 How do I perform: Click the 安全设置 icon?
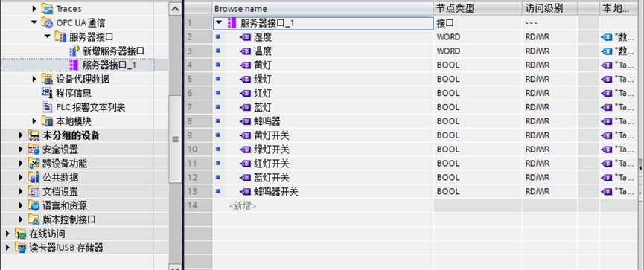point(34,150)
